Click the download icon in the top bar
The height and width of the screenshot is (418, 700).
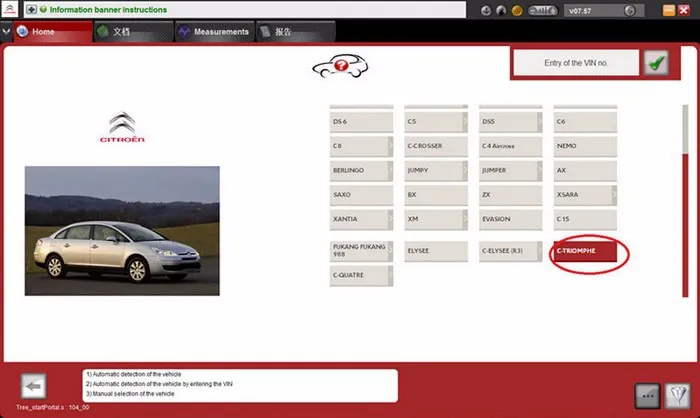pyautogui.click(x=486, y=10)
